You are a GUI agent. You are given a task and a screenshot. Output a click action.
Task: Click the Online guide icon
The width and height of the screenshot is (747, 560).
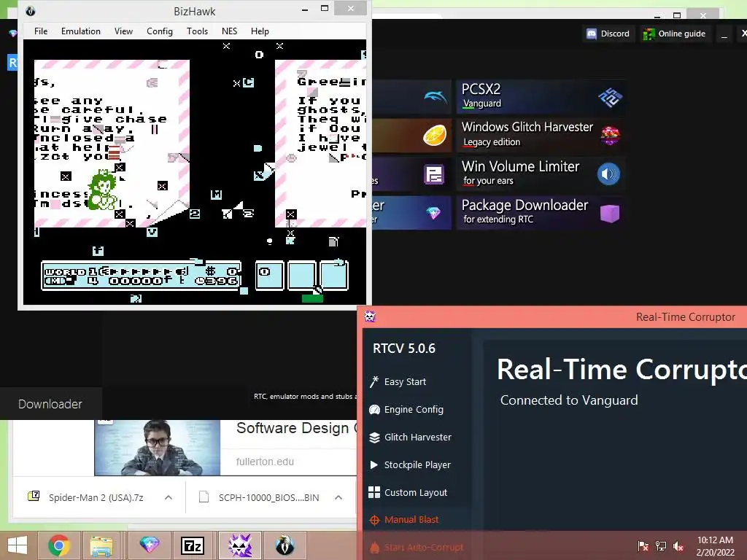click(x=649, y=34)
